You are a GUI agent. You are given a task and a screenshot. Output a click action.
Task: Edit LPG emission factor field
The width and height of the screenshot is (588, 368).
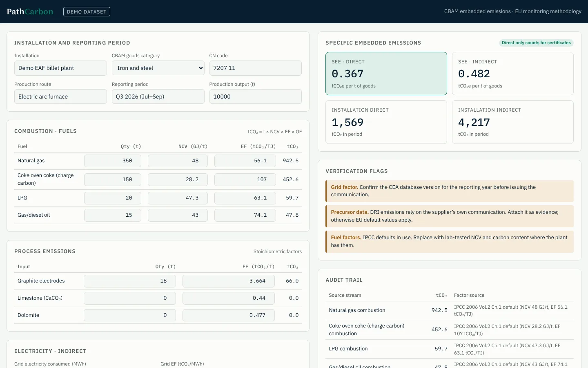click(x=245, y=198)
